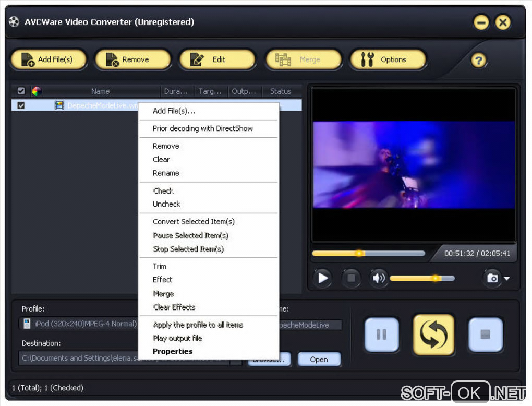Start conversion with the yellow convert button
The width and height of the screenshot is (532, 406).
pyautogui.click(x=433, y=335)
